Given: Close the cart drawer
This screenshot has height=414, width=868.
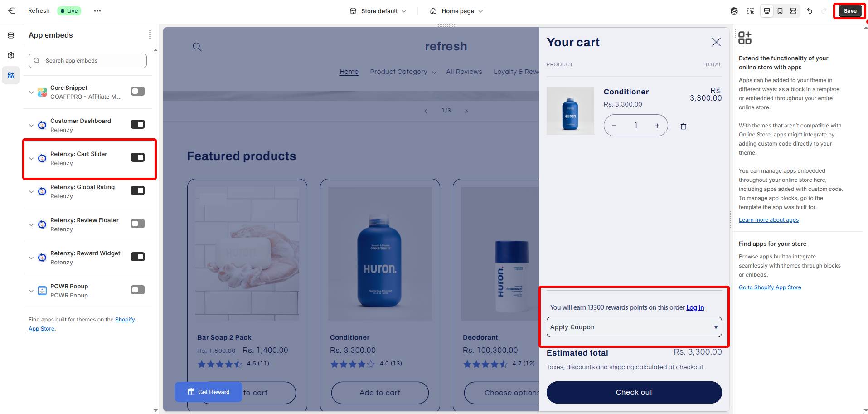Looking at the screenshot, I should click(716, 42).
